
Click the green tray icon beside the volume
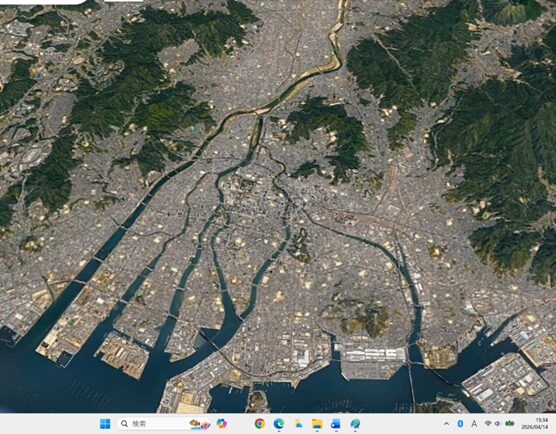[x=510, y=423]
